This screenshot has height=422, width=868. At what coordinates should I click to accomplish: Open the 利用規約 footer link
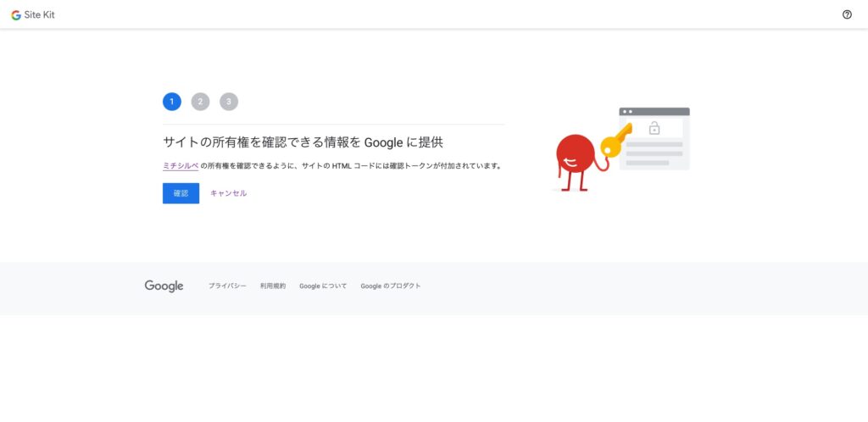point(273,286)
